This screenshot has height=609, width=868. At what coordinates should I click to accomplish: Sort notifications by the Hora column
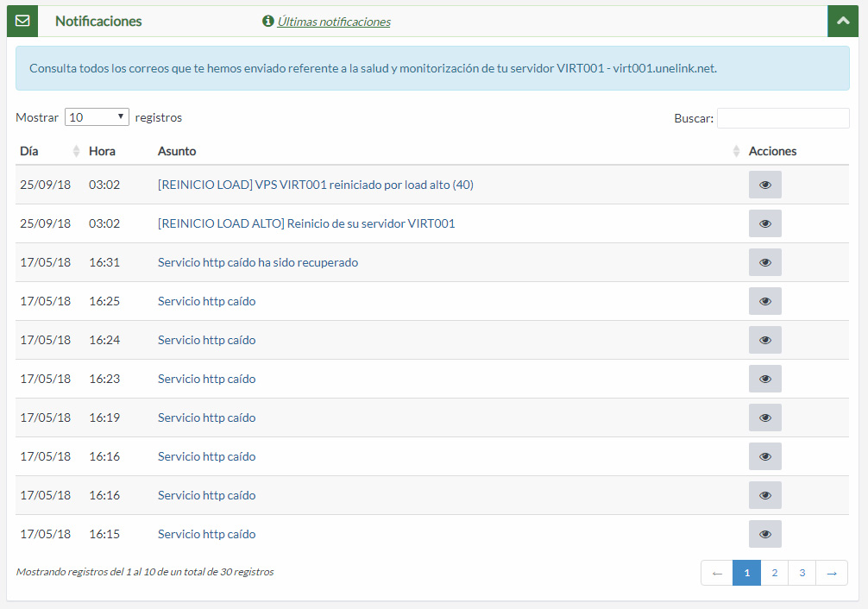coord(102,150)
